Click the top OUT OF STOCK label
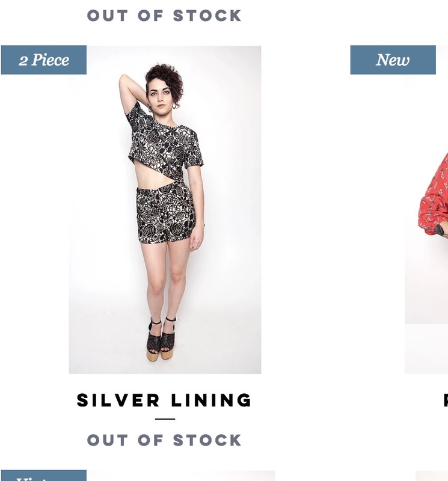 point(164,16)
